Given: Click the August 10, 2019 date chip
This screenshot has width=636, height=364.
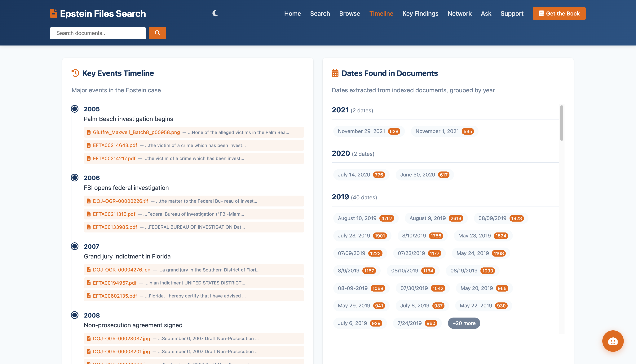Looking at the screenshot, I should tap(365, 218).
